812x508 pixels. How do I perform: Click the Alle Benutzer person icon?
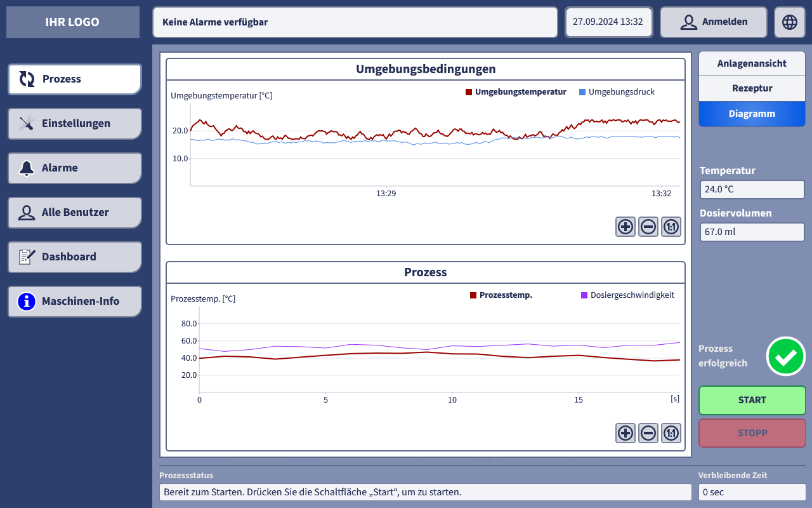27,212
